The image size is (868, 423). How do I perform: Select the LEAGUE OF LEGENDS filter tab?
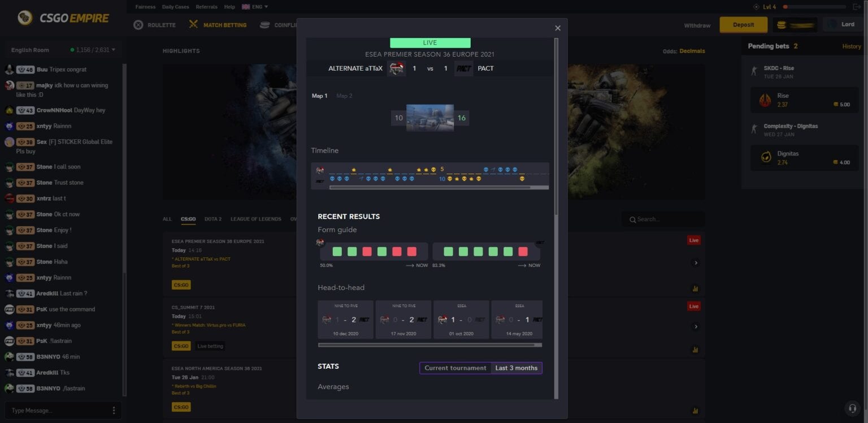tap(255, 219)
